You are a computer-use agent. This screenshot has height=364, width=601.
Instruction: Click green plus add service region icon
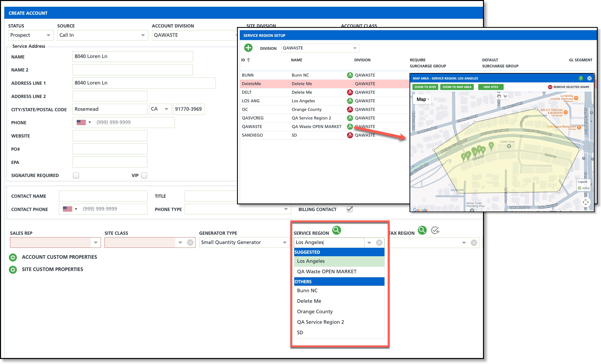tap(248, 48)
